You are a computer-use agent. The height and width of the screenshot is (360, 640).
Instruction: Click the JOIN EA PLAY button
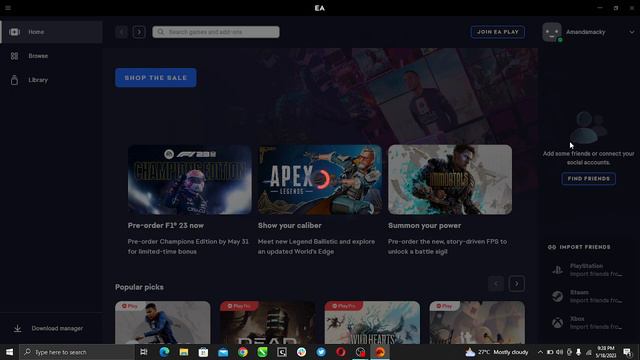pos(498,32)
